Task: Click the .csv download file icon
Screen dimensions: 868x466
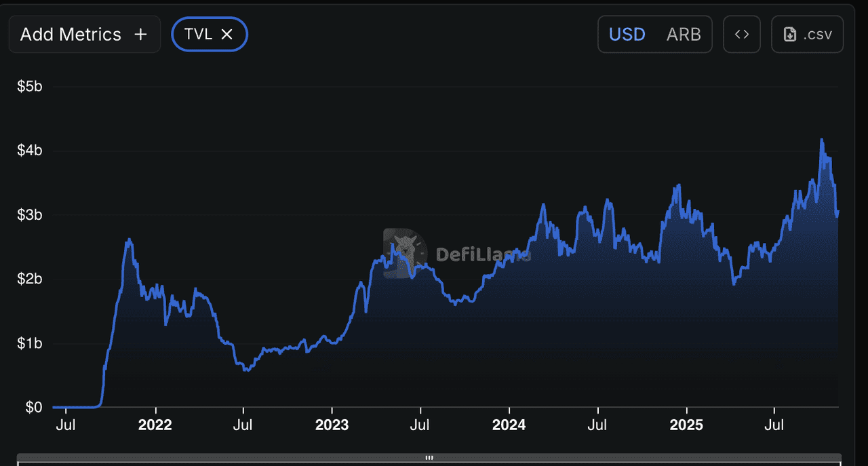Action: click(790, 35)
